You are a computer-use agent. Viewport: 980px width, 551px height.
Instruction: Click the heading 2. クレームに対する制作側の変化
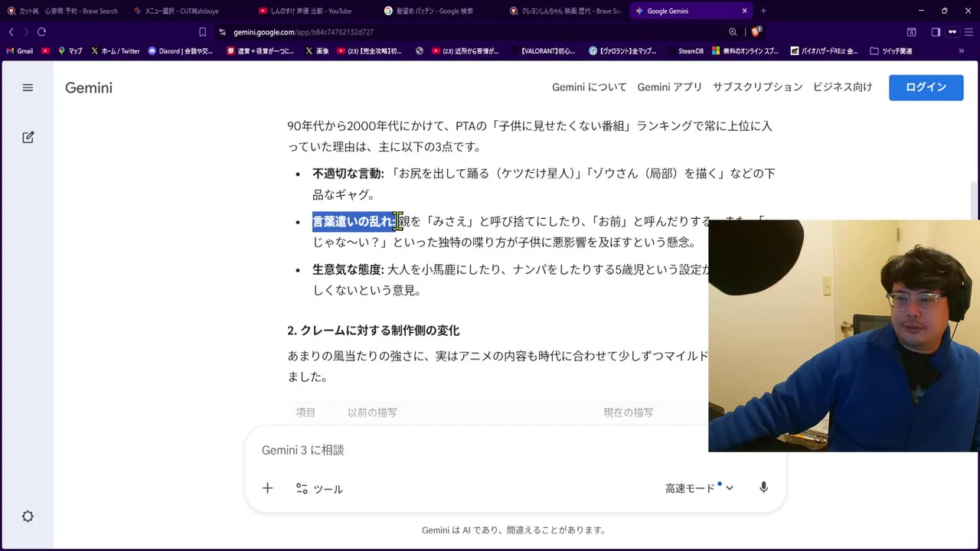pos(373,331)
